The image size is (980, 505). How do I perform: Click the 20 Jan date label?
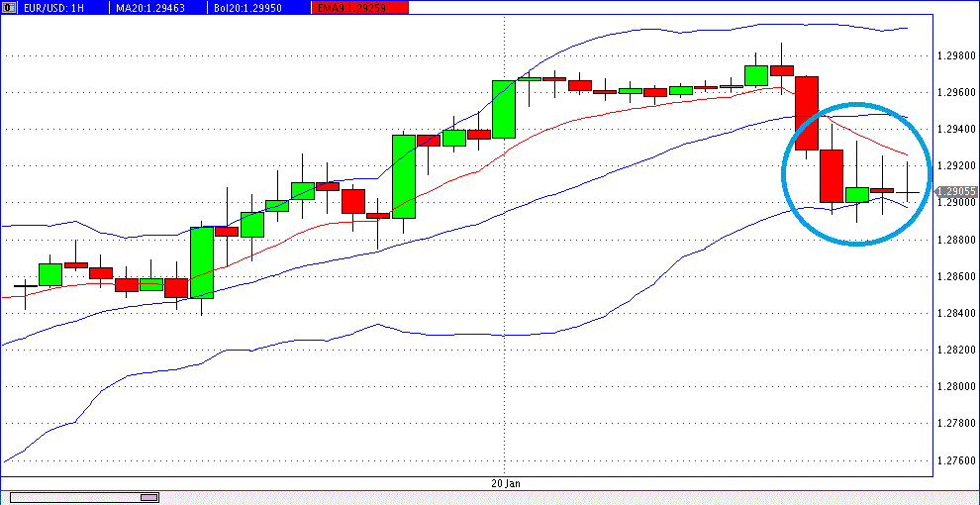pos(506,484)
